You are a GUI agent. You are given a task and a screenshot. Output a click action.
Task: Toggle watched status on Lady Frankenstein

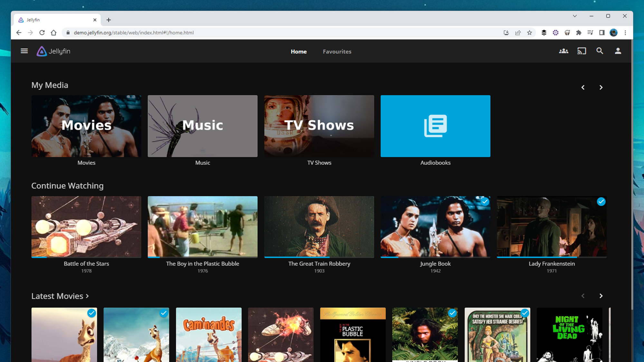(x=601, y=202)
